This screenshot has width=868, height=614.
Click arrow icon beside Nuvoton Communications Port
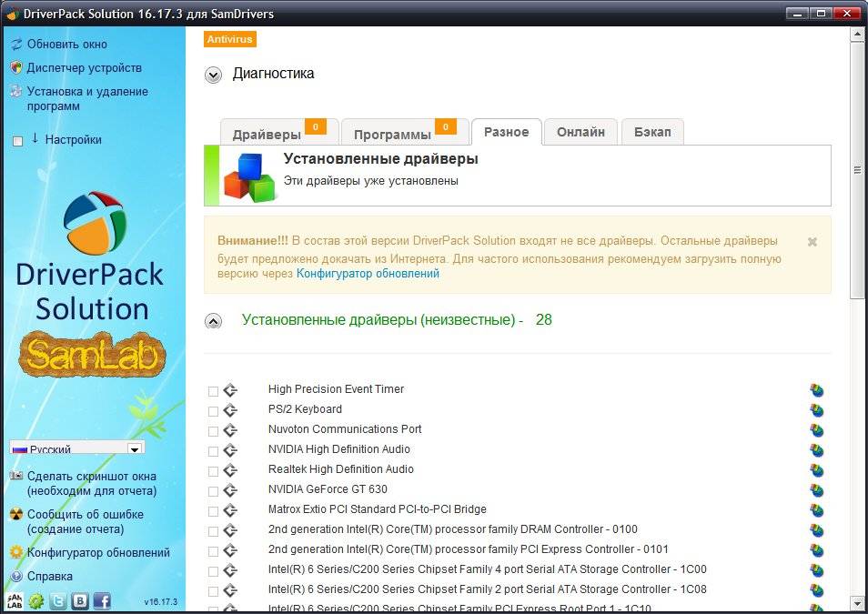230,430
